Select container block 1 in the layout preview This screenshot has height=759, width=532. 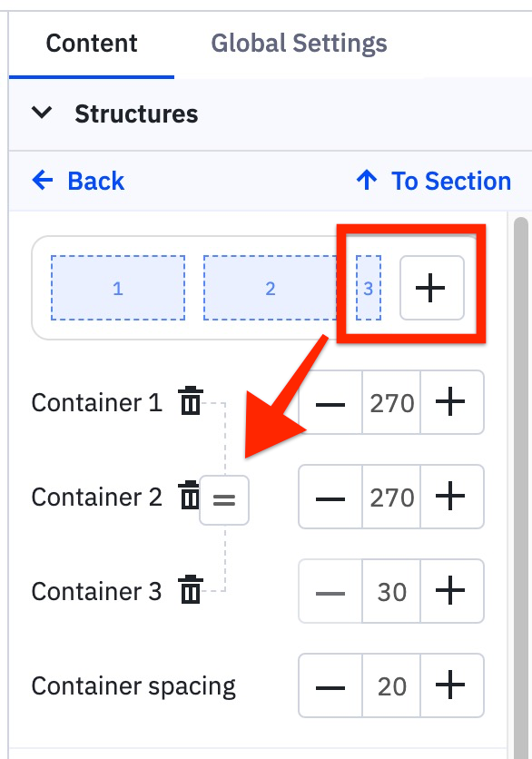pyautogui.click(x=118, y=288)
